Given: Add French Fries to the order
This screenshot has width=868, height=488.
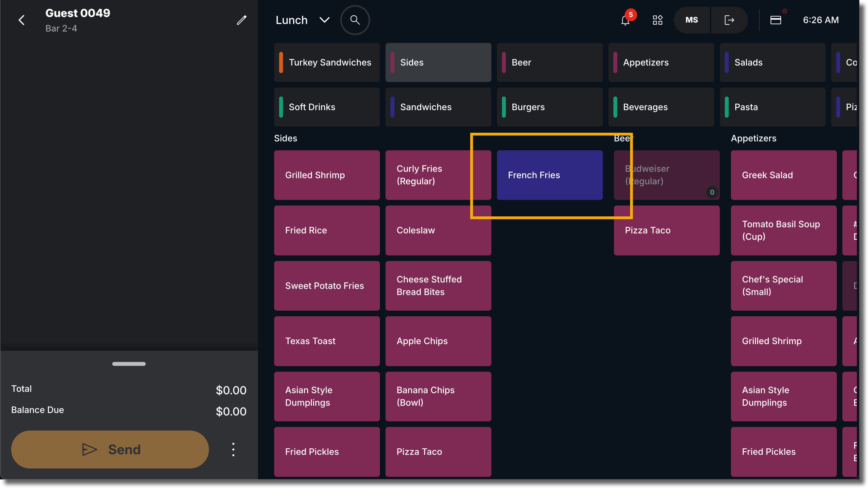Looking at the screenshot, I should click(550, 175).
